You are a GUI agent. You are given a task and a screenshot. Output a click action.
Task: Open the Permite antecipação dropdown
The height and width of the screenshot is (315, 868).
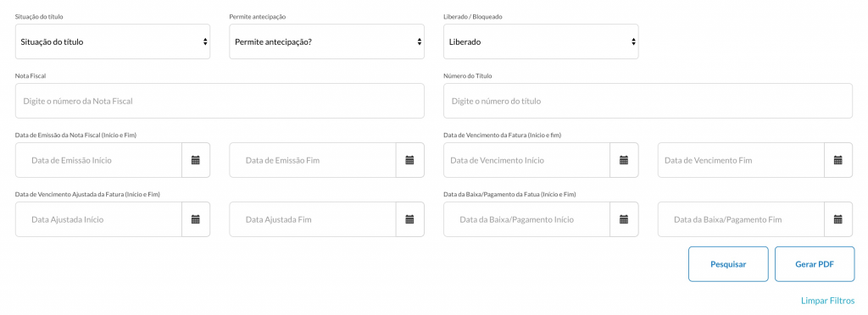[x=326, y=41]
